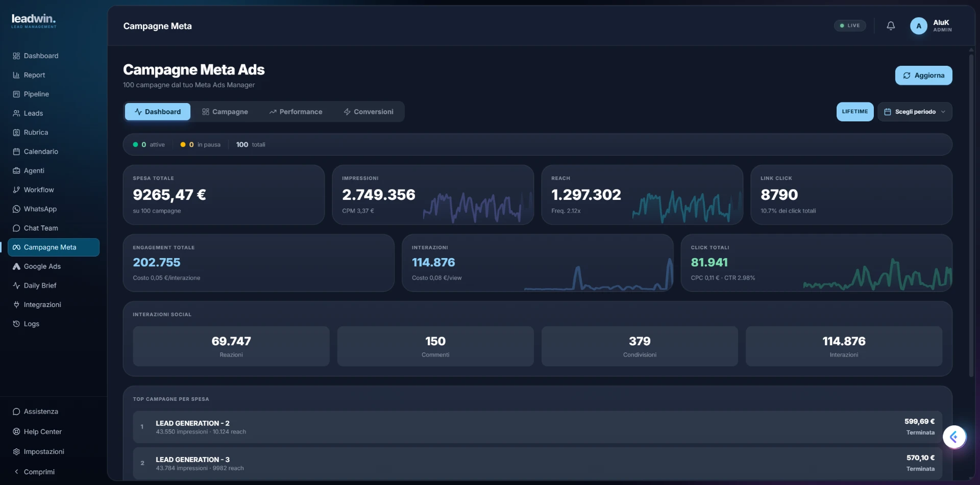The image size is (980, 485).
Task: Open Chat Team
Action: (x=53, y=228)
